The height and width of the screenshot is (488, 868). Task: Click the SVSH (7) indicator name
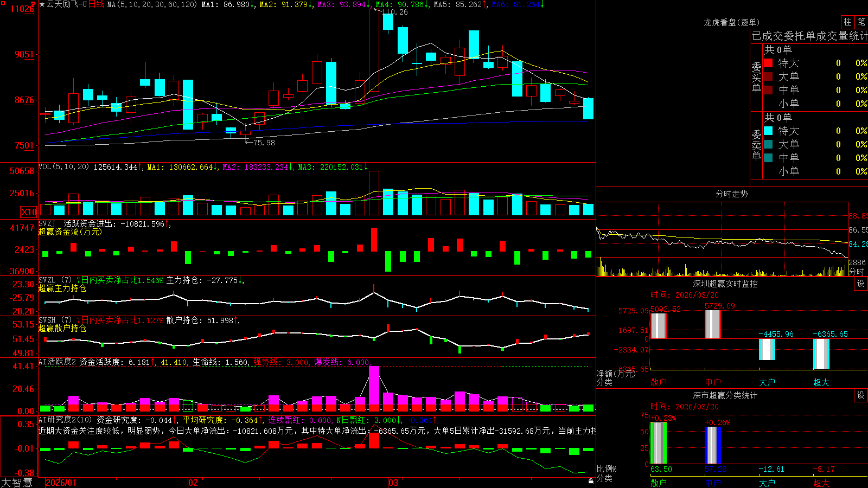(55, 320)
